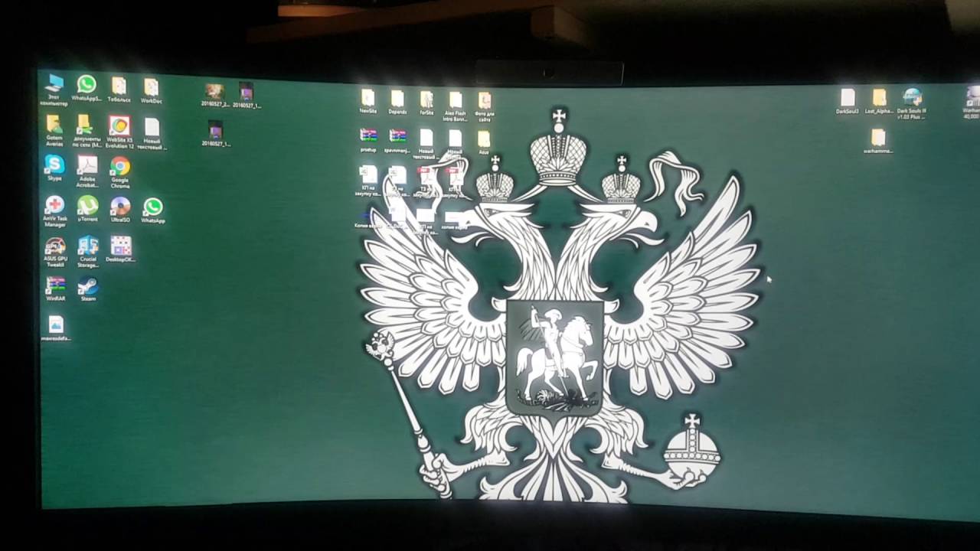The height and width of the screenshot is (551, 980).
Task: Open the Aleo Flash Intro Banner folder
Action: (x=456, y=106)
